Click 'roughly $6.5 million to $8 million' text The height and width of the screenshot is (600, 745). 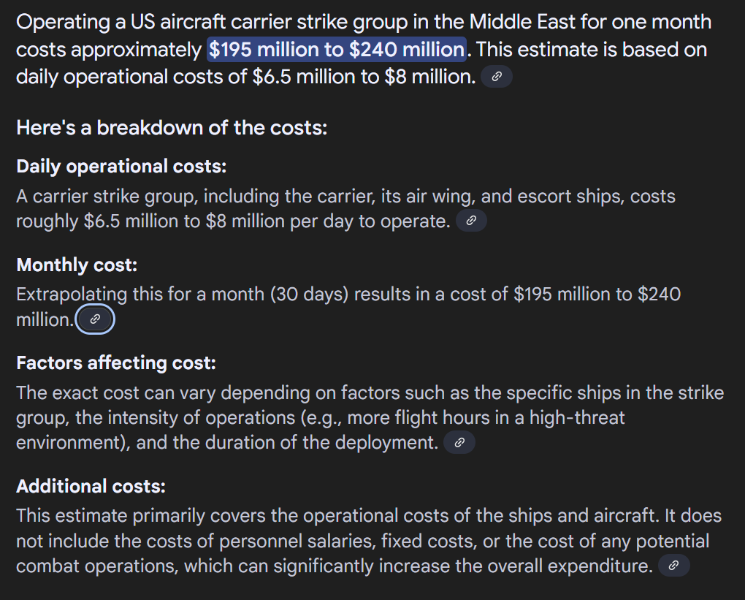(x=151, y=221)
